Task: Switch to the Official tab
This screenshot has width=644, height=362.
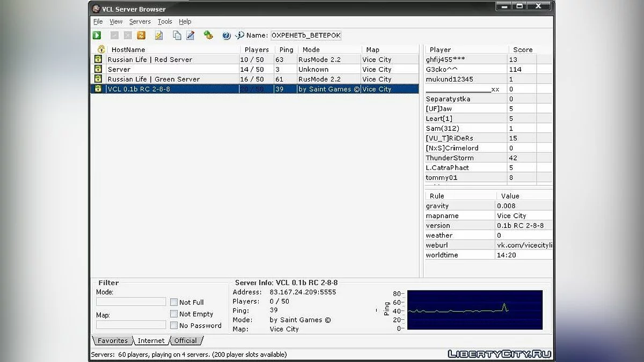Action: (x=186, y=341)
